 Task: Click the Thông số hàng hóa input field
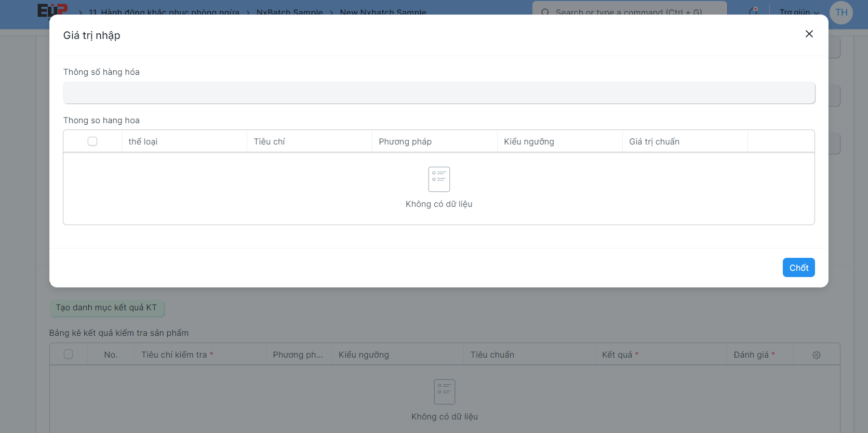pyautogui.click(x=439, y=93)
